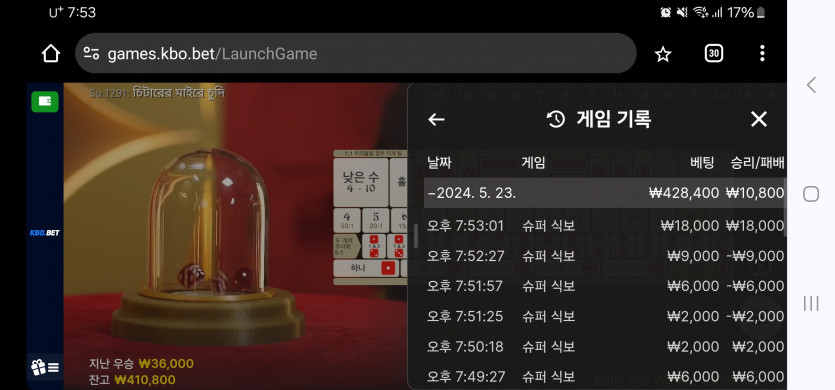Click the panel resize handle on left edge

416,236
